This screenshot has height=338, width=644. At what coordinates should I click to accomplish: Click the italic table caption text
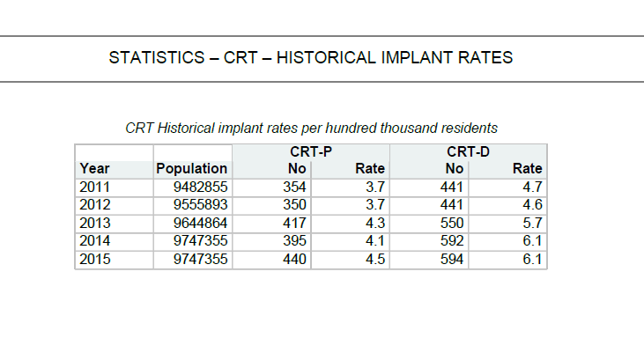[311, 128]
